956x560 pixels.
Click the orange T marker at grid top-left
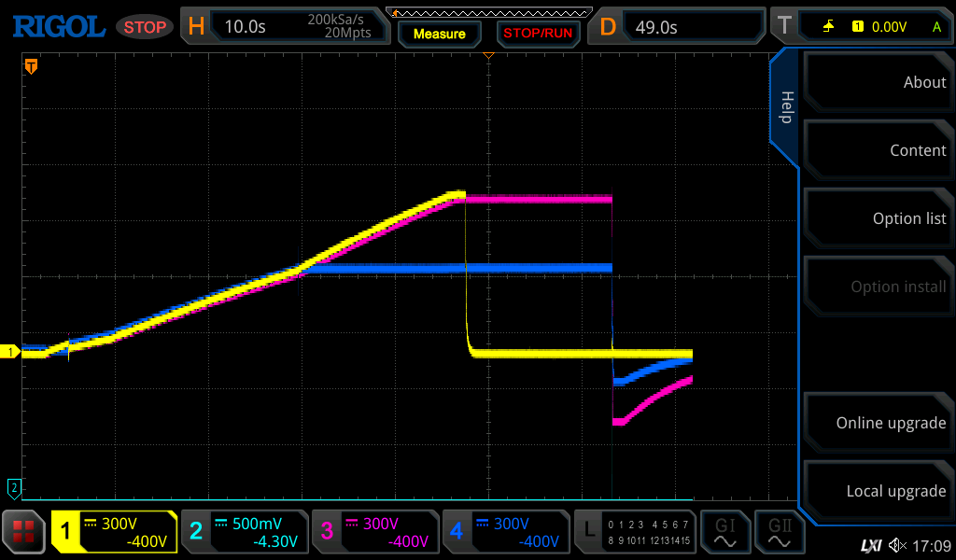coord(31,66)
